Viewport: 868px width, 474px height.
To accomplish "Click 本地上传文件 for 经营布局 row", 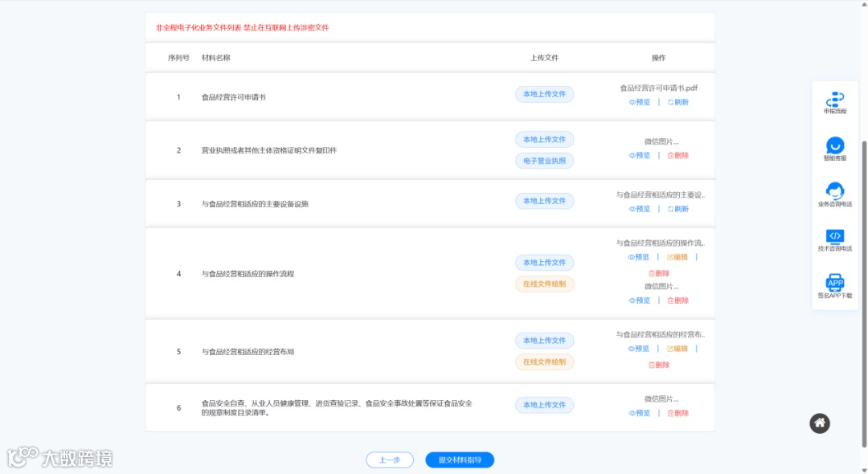I will coord(544,341).
